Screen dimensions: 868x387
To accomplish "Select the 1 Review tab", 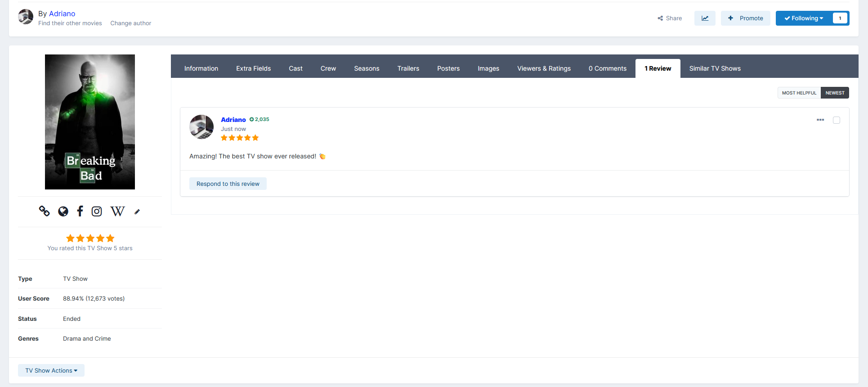I will coord(658,68).
